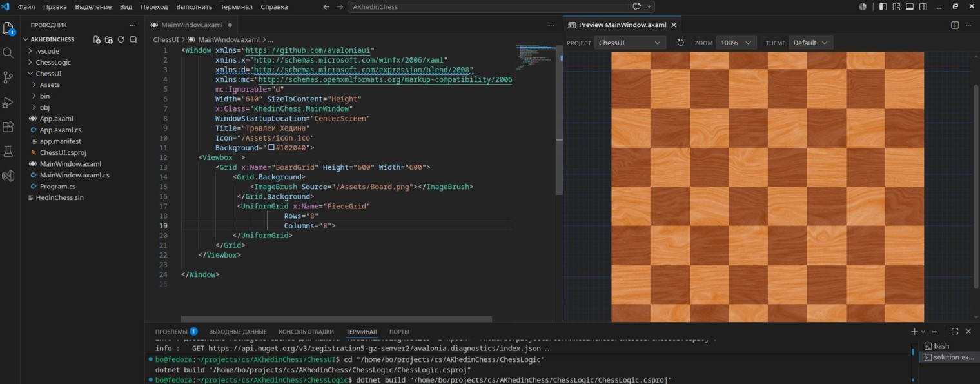The height and width of the screenshot is (384, 980).
Task: Create a new terminal
Action: point(914,331)
